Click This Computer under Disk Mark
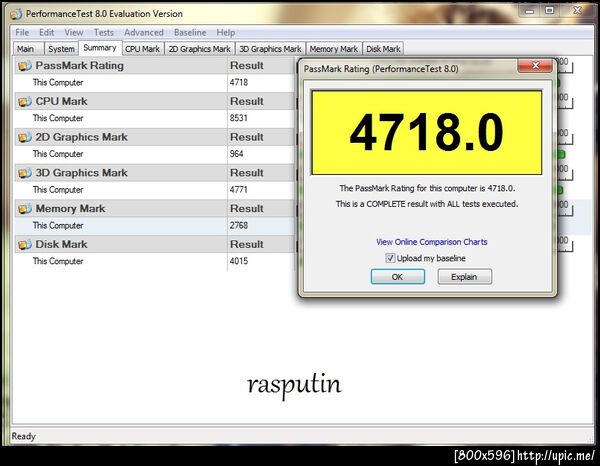The height and width of the screenshot is (466, 600). click(x=58, y=261)
